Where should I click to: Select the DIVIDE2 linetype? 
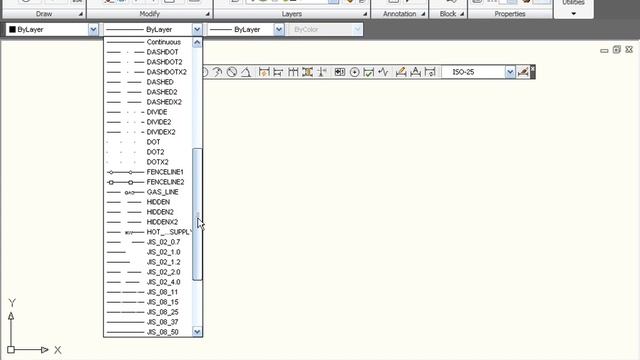pyautogui.click(x=148, y=122)
